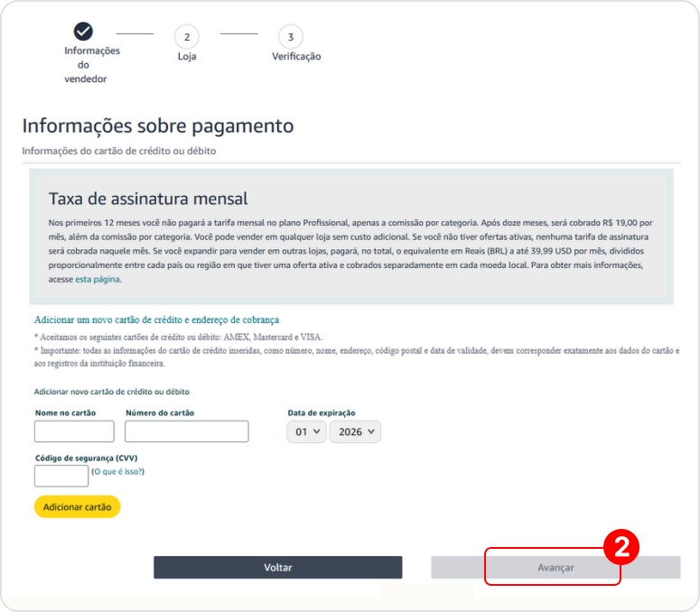Image resolution: width=700 pixels, height=612 pixels.
Task: Click 'Informações do cartão de crédito ou débito' subtitle
Action: (x=119, y=151)
